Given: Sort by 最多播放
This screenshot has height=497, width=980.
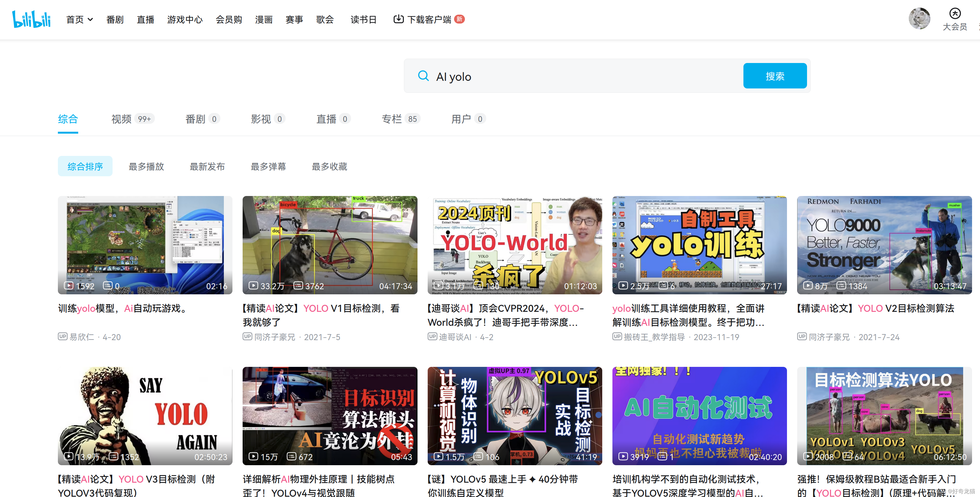Looking at the screenshot, I should click(147, 166).
